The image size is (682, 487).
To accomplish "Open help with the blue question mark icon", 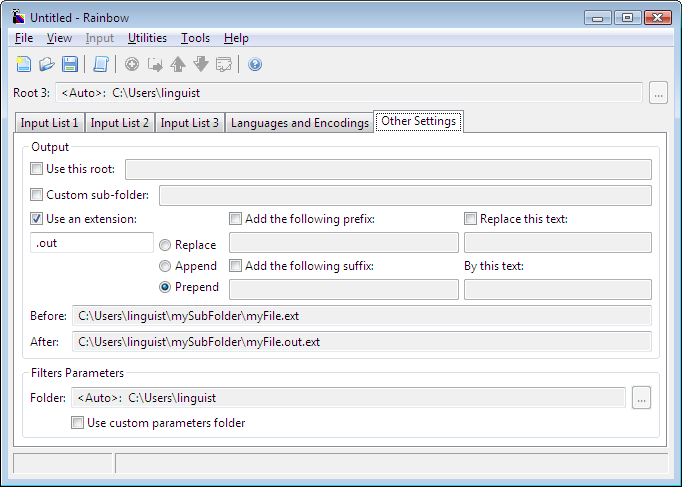I will [255, 64].
